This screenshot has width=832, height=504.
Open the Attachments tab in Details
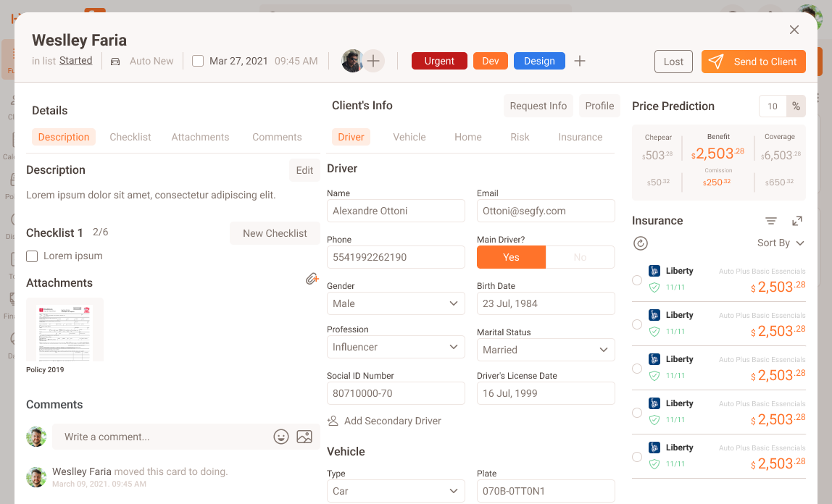pyautogui.click(x=200, y=137)
